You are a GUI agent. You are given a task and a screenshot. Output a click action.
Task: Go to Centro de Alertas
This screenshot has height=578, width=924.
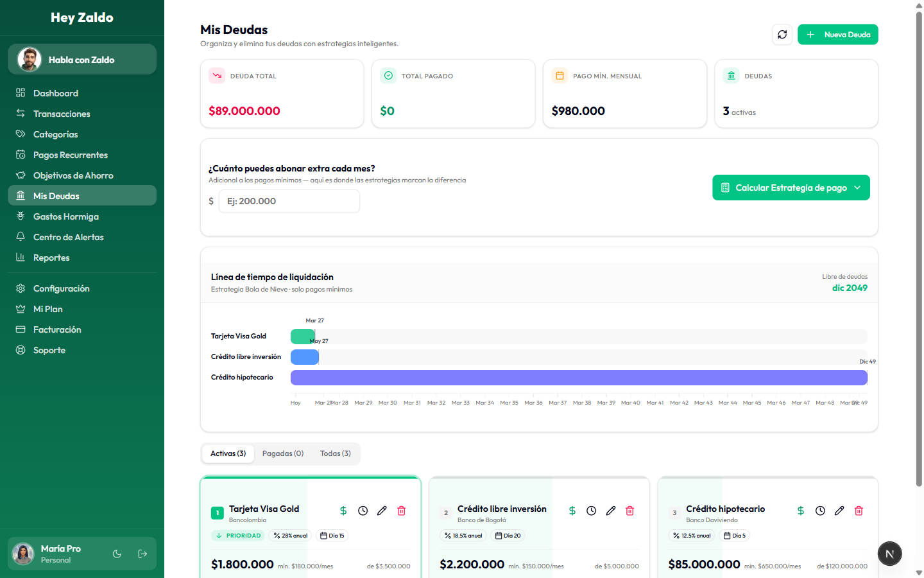(69, 237)
